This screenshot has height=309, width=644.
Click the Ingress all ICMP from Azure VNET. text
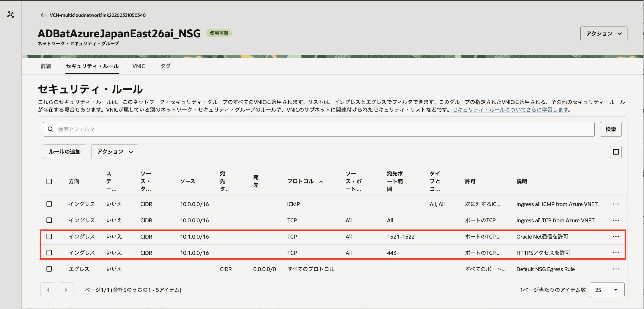tap(557, 204)
